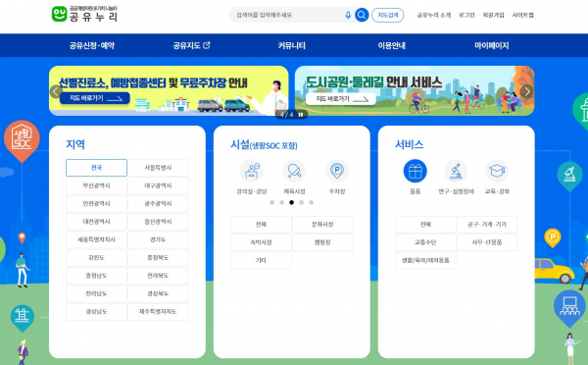Open the 커뮤니티 menu
Viewport: 588px width, 365px height.
pos(292,45)
